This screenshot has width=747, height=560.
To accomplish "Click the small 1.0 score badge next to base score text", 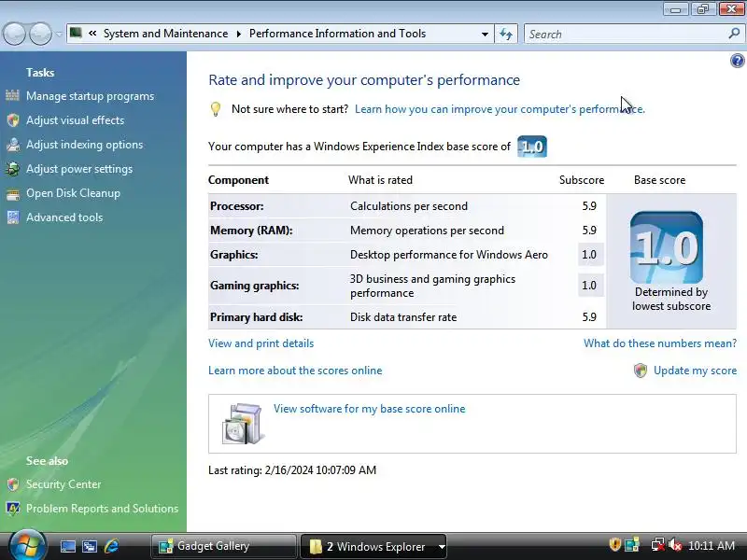I will point(532,147).
